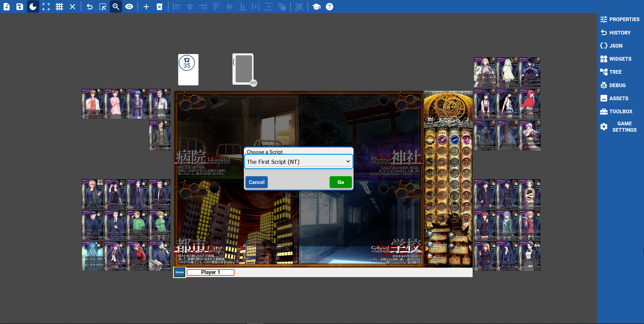Delete selected widget with trash icon
The image size is (644, 324).
click(159, 7)
